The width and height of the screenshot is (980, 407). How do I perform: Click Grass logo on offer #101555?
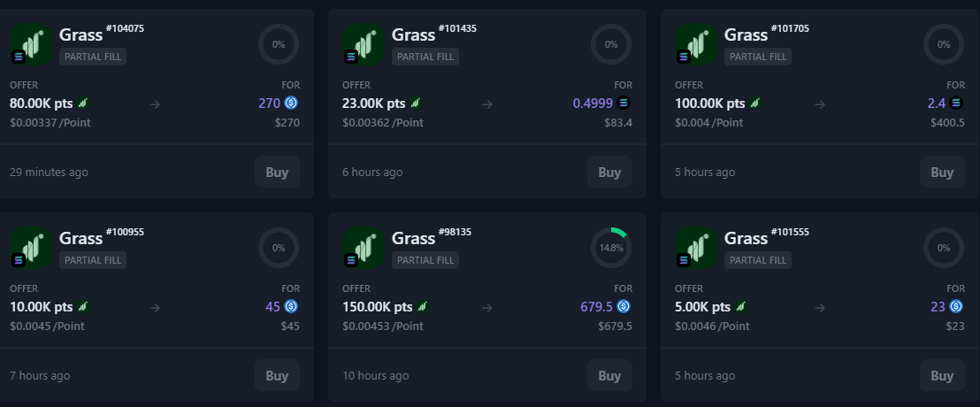point(696,247)
